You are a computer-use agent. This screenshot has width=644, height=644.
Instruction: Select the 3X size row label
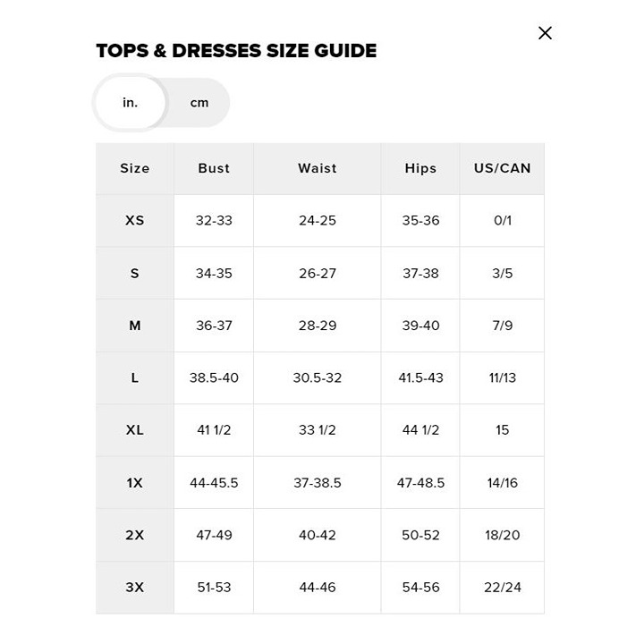click(135, 588)
